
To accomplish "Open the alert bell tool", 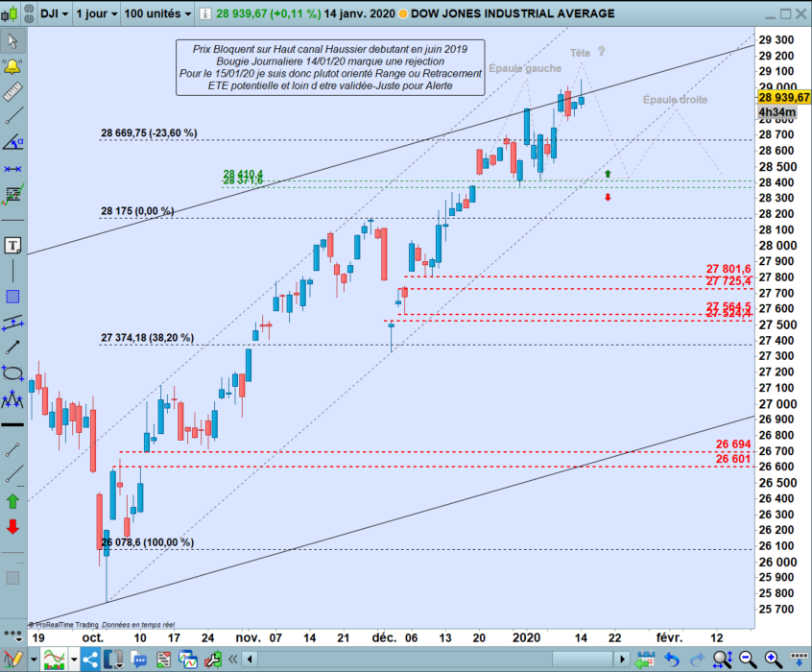I will (x=12, y=66).
